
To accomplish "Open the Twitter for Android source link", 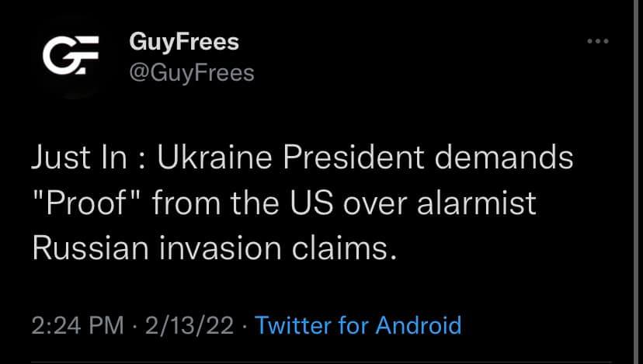I will (x=358, y=324).
